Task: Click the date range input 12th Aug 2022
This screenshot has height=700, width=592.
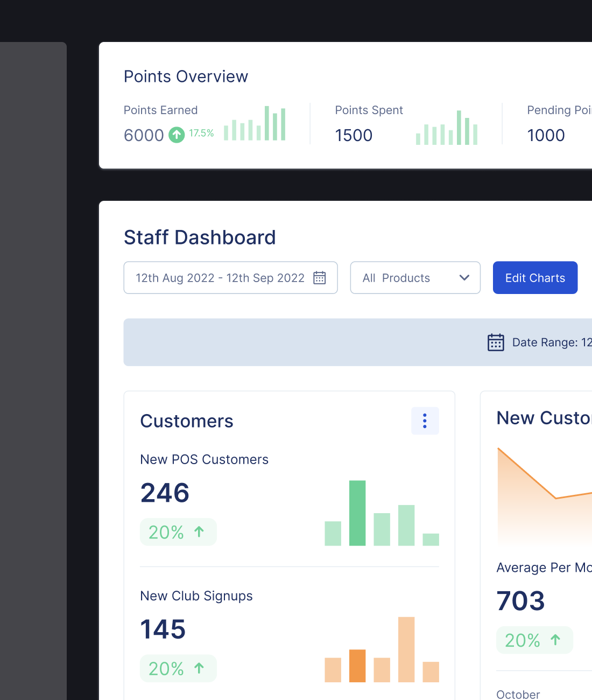Action: pyautogui.click(x=230, y=278)
